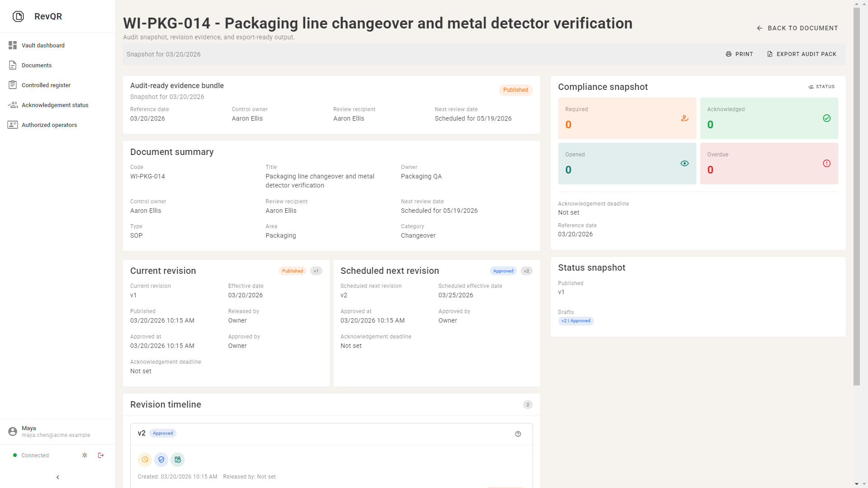
Task: Collapse the sidebar with the chevron
Action: point(57,477)
